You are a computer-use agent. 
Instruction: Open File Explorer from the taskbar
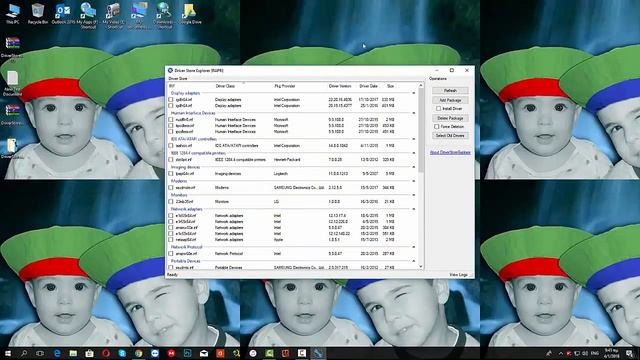pyautogui.click(x=73, y=353)
